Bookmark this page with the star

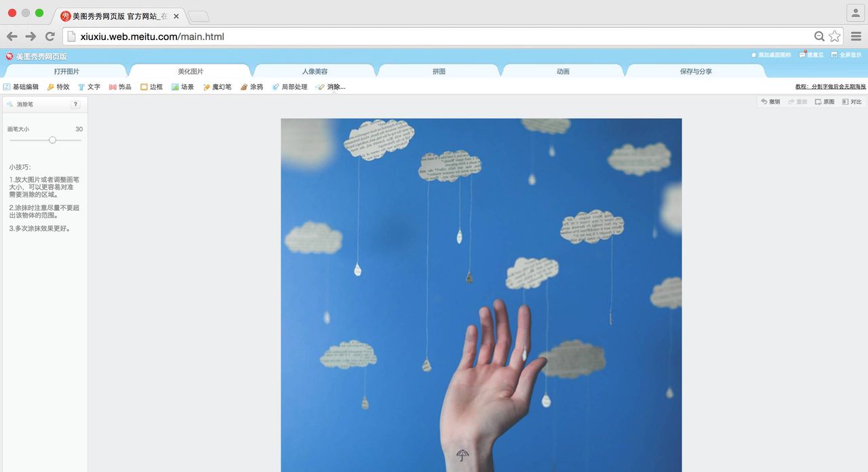835,37
